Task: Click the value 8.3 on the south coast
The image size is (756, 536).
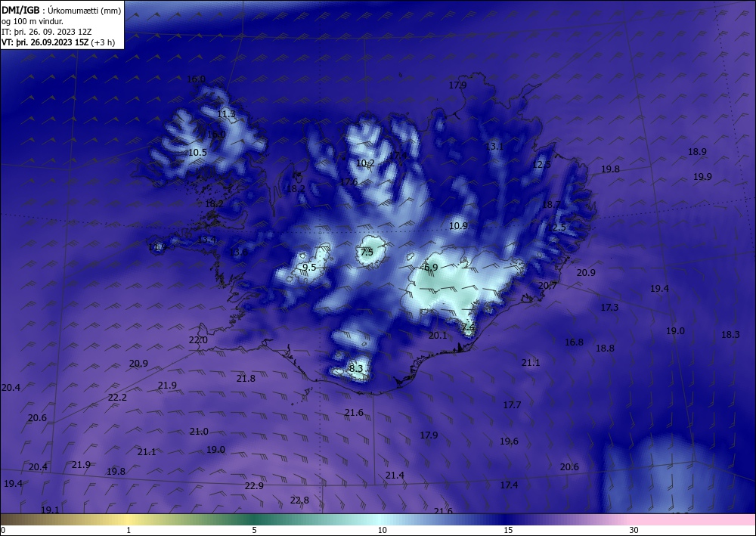Action: [x=355, y=369]
